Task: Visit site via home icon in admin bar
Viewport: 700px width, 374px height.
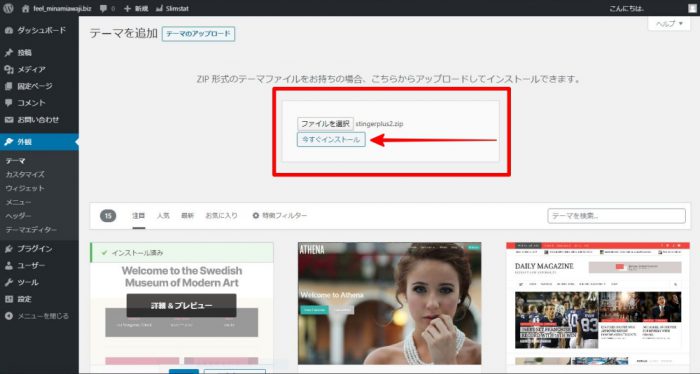Action: coord(25,8)
